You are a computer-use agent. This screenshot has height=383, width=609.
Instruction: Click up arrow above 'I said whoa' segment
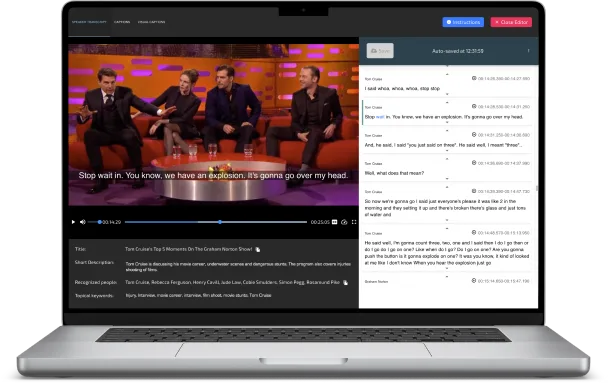pyautogui.click(x=447, y=74)
